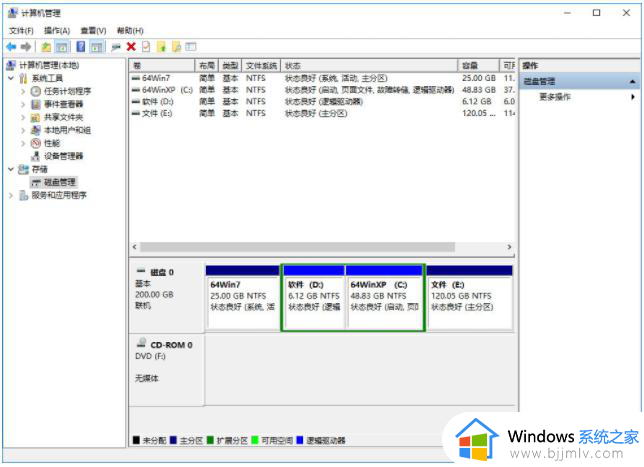Select the 文件 (E:) 120.05 GB partition block
The width and height of the screenshot is (644, 467).
[x=469, y=297]
